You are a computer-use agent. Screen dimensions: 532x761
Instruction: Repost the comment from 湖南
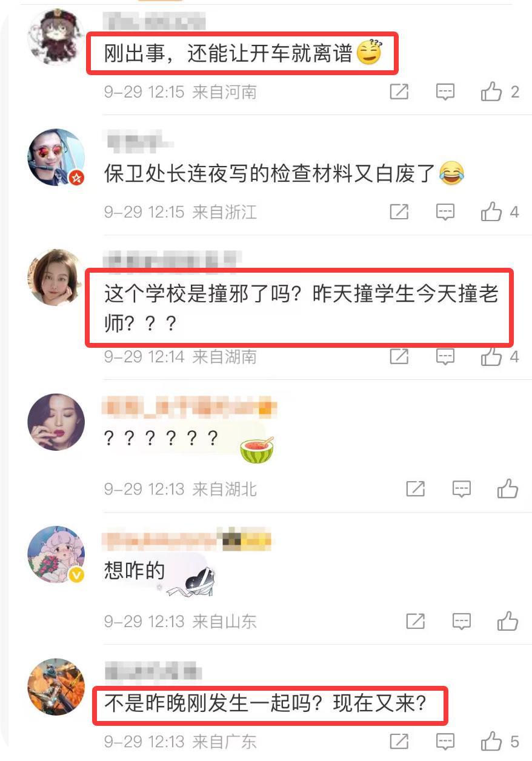click(x=399, y=357)
